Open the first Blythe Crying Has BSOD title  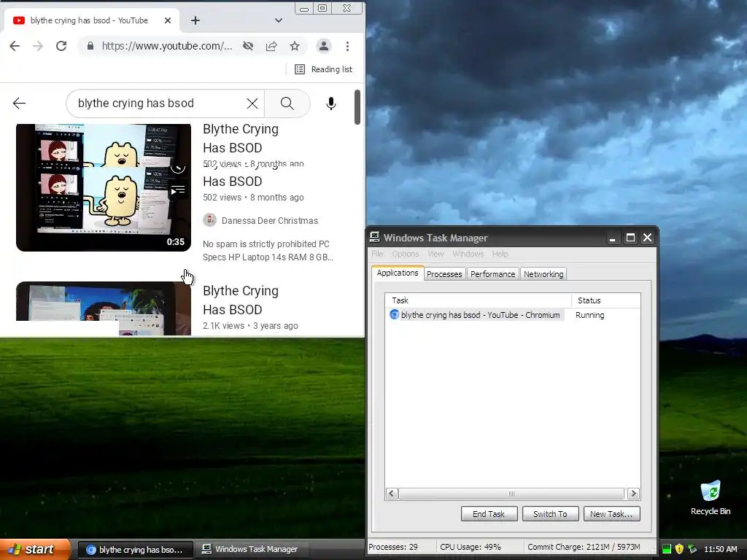tap(241, 138)
